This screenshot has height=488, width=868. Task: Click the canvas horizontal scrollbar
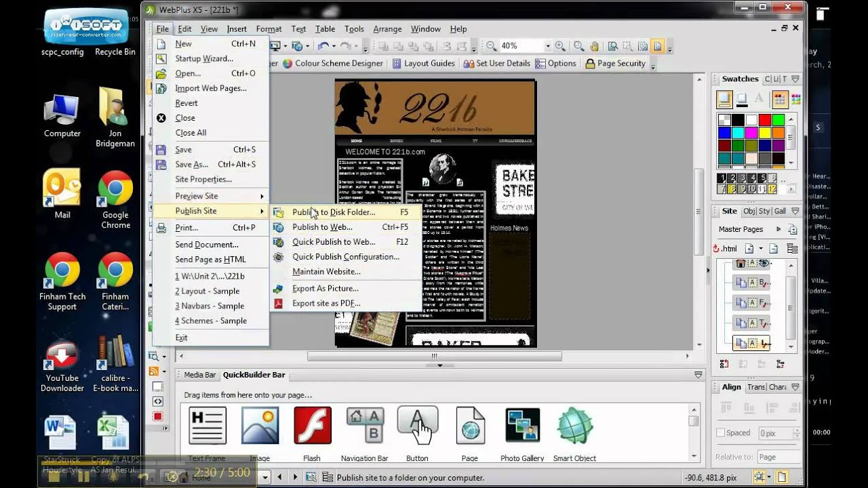434,356
